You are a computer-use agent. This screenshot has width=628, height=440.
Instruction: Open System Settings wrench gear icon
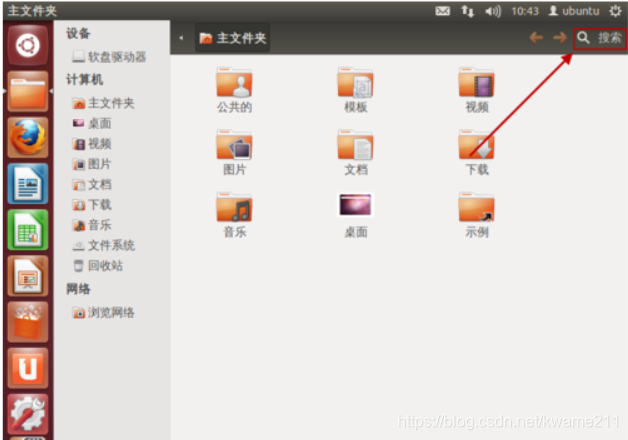[28, 414]
